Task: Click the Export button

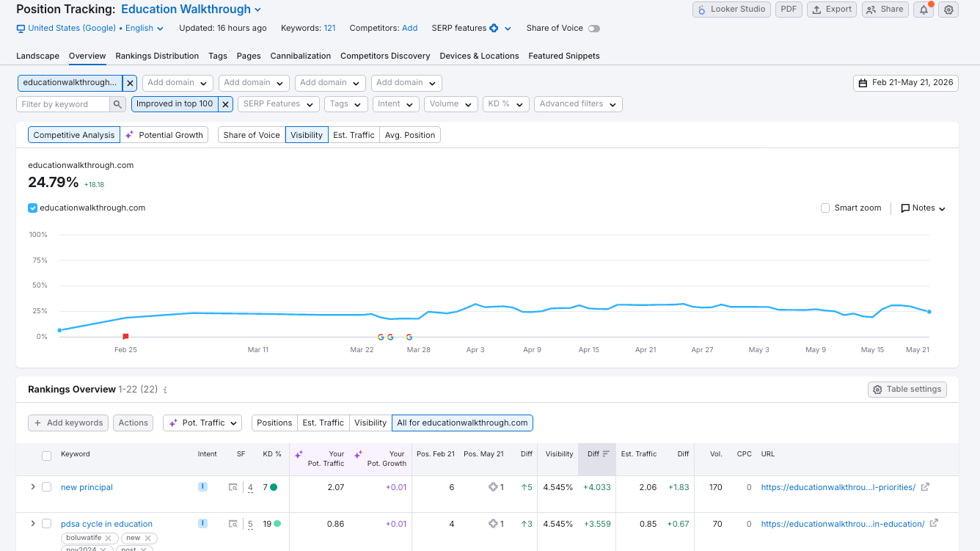Action: [x=832, y=10]
